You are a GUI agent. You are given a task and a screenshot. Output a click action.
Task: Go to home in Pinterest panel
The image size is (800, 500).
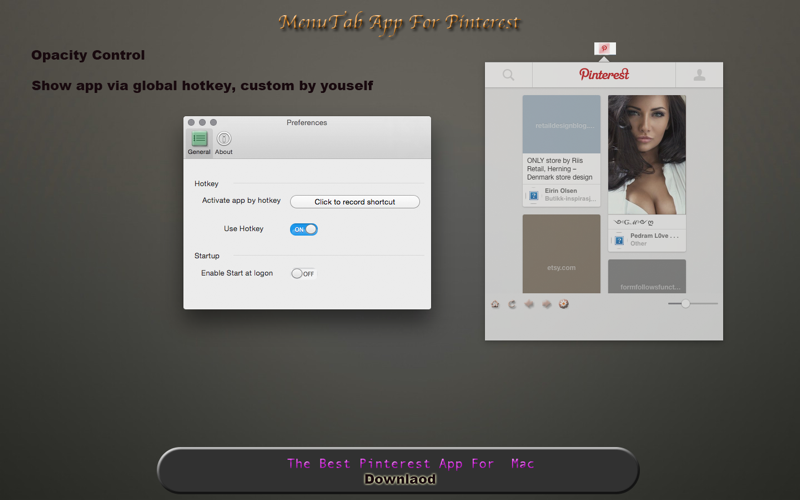tap(495, 304)
